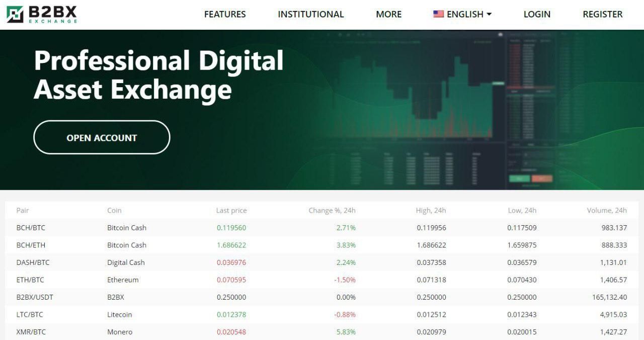Select the B2BX/USDT pair row

tap(321, 297)
